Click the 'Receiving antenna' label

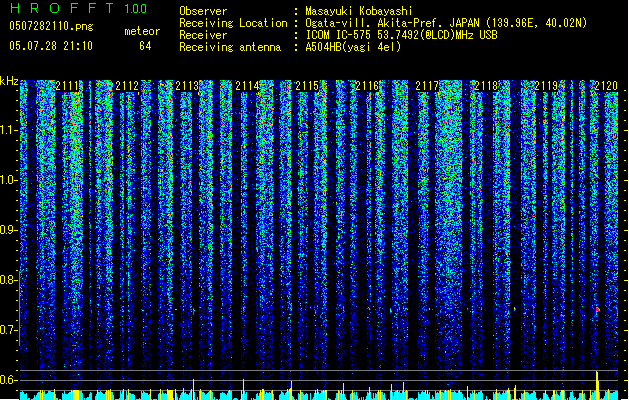tap(230, 47)
